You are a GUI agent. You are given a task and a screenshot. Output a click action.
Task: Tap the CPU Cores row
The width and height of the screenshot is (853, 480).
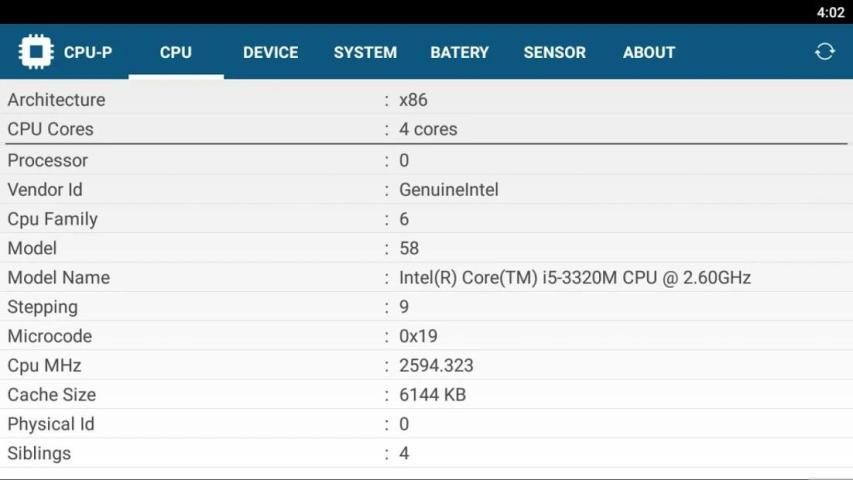[x=426, y=129]
